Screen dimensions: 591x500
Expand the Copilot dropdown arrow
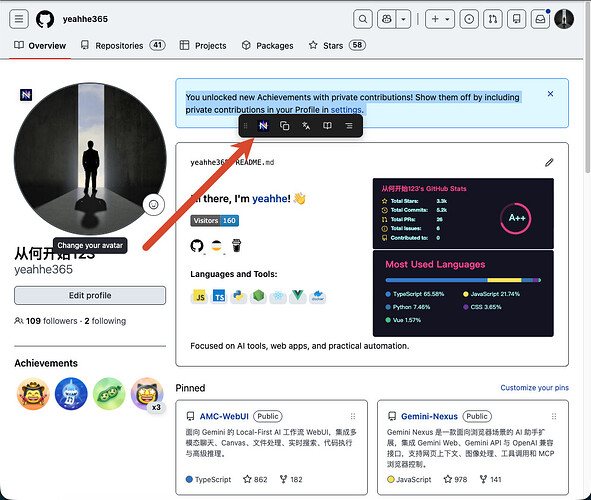pyautogui.click(x=403, y=19)
